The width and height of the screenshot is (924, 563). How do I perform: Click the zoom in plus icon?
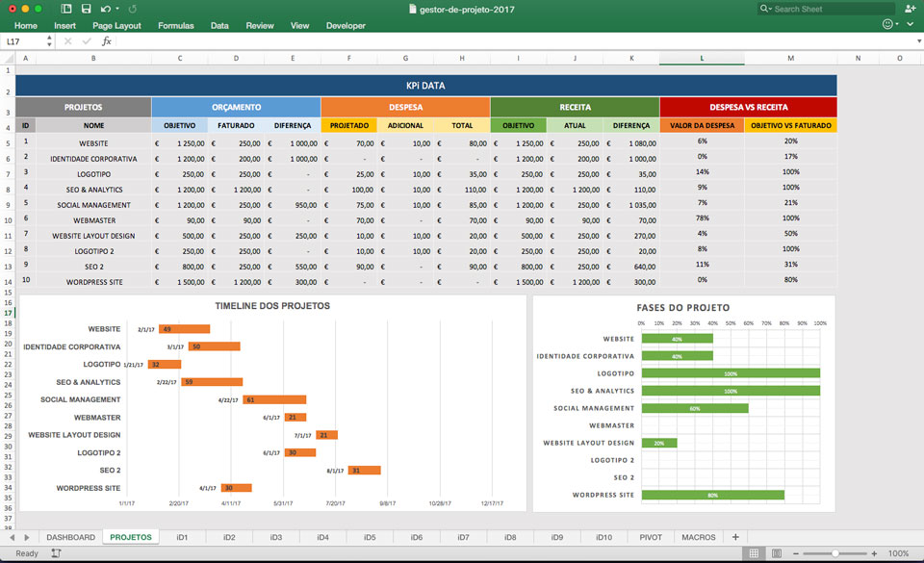point(875,553)
